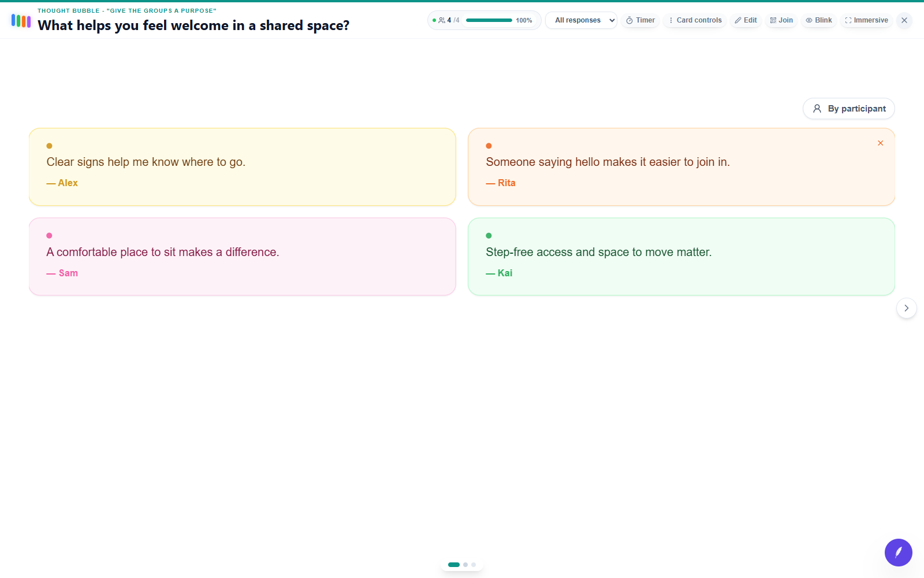The image size is (924, 578).
Task: Click the question title text
Action: pos(193,25)
